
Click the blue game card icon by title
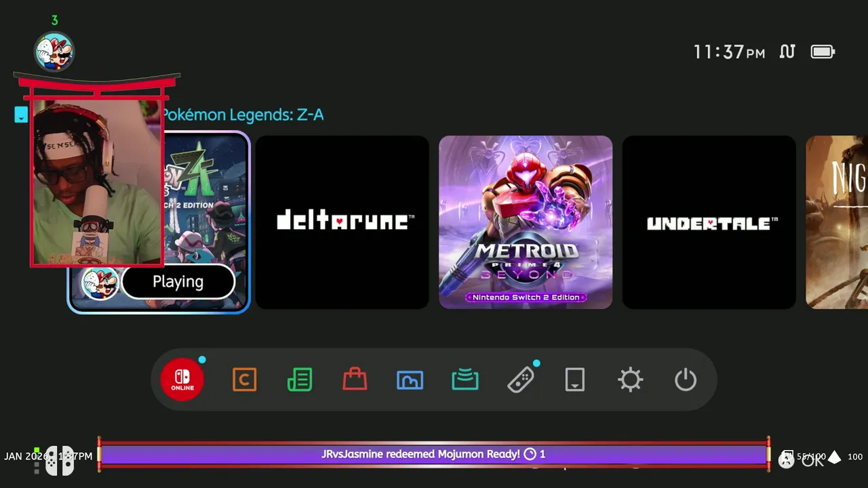(21, 115)
